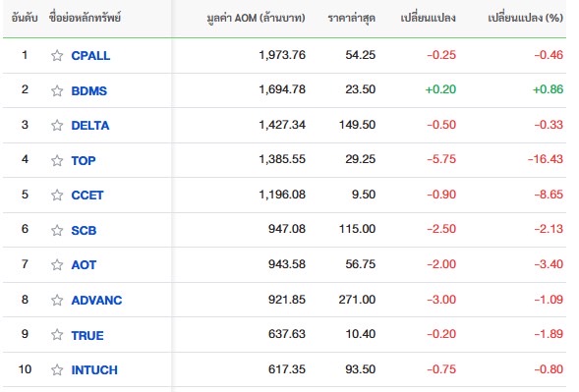The height and width of the screenshot is (392, 579).
Task: Star the TOP stock
Action: click(x=57, y=160)
